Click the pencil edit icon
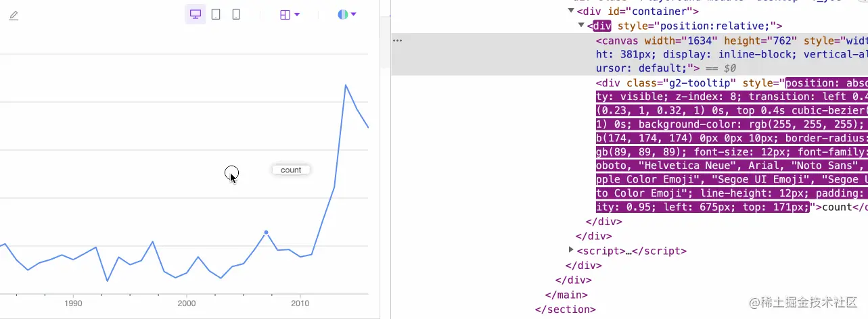Viewport: 868px width, 319px height. click(x=14, y=15)
